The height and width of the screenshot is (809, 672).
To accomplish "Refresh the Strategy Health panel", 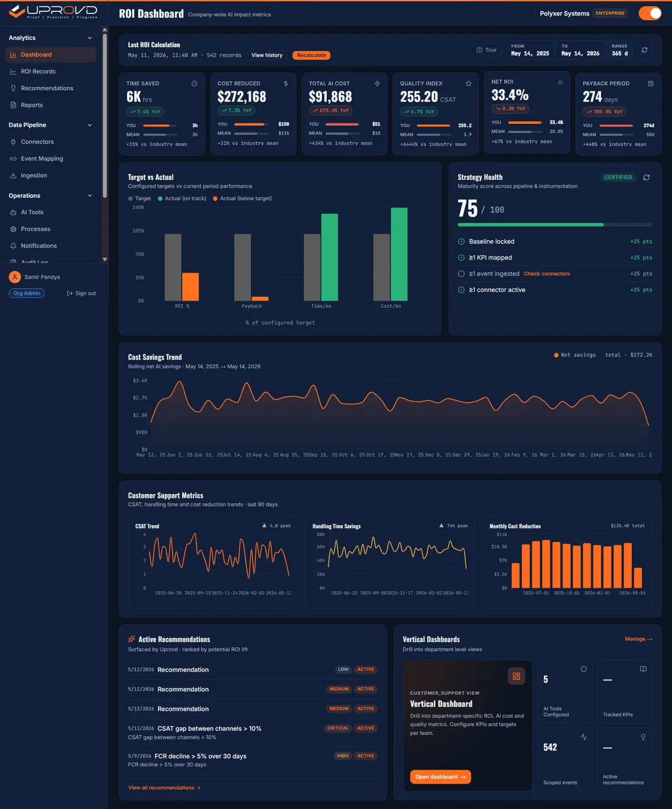I will (x=646, y=178).
